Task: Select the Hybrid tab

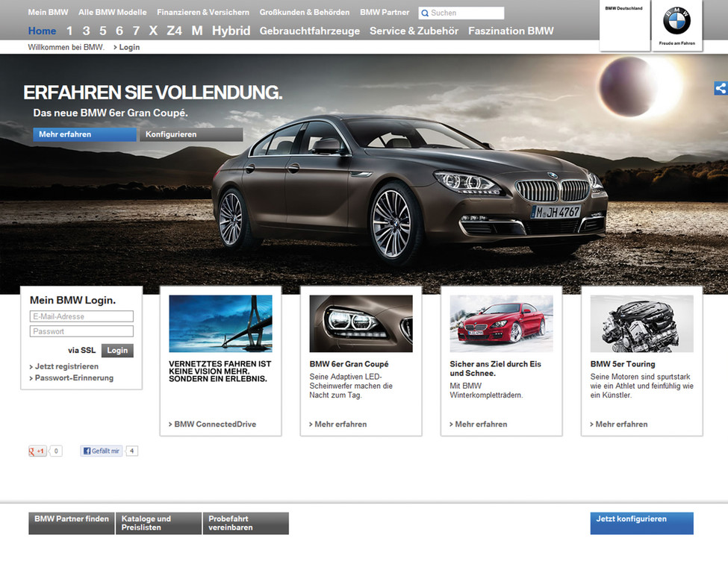Action: click(x=231, y=31)
